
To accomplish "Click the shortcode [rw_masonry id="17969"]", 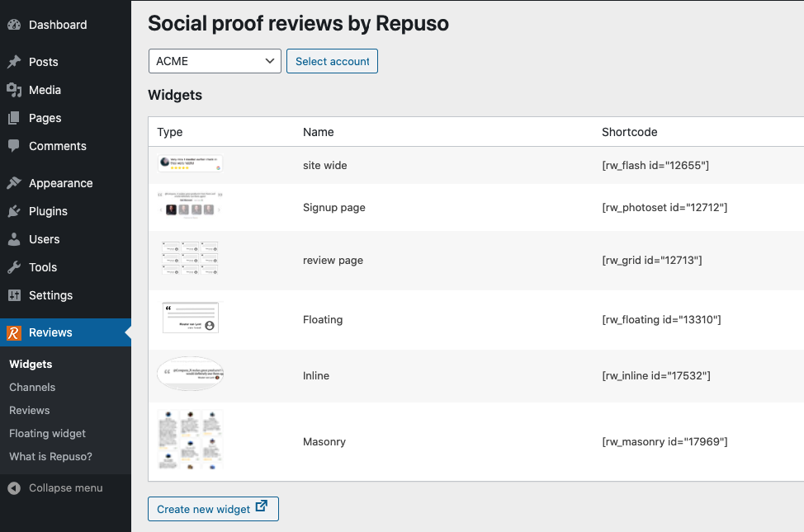I will 664,442.
